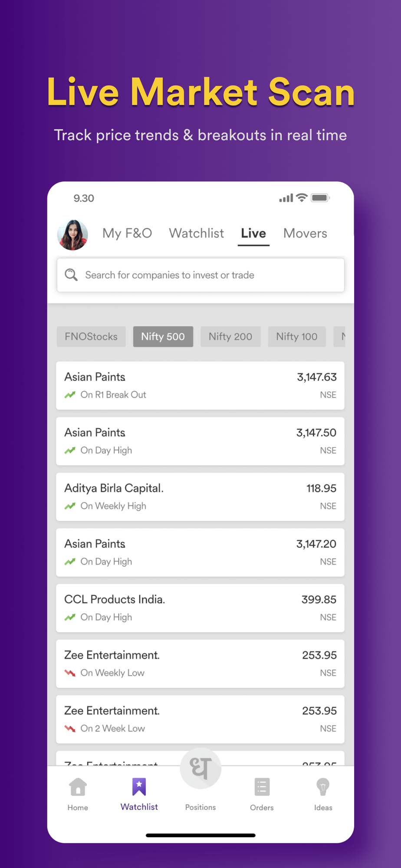Screen dimensions: 401x868
Task: Switch to the Movers tab
Action: pos(305,233)
